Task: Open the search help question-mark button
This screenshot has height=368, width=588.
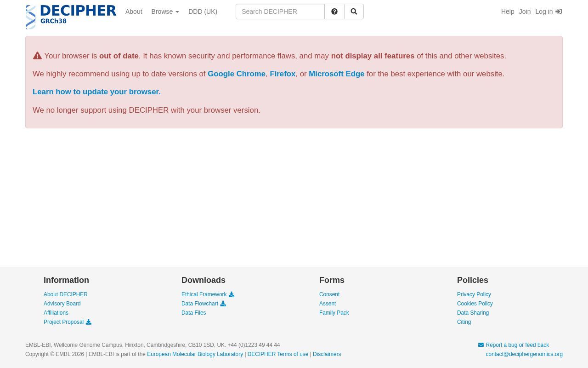Action: [x=334, y=11]
